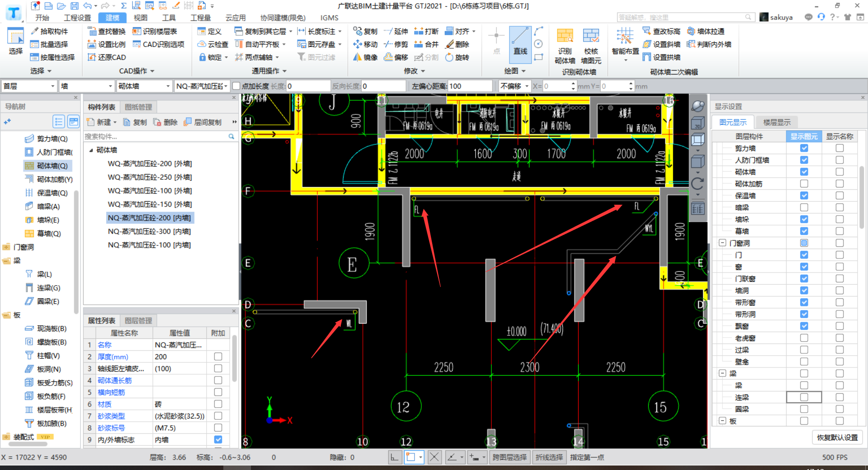Select the 偏移 offset tool

[x=396, y=57]
